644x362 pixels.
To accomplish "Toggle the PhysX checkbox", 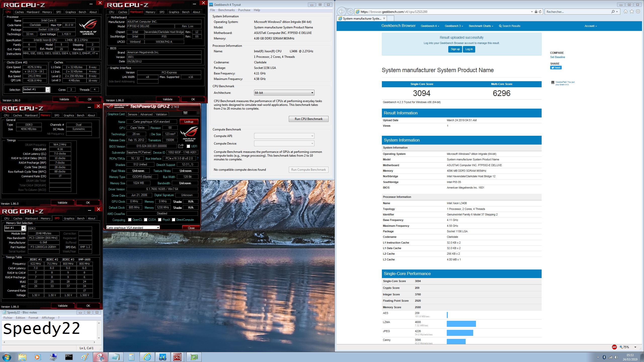I will point(159,220).
